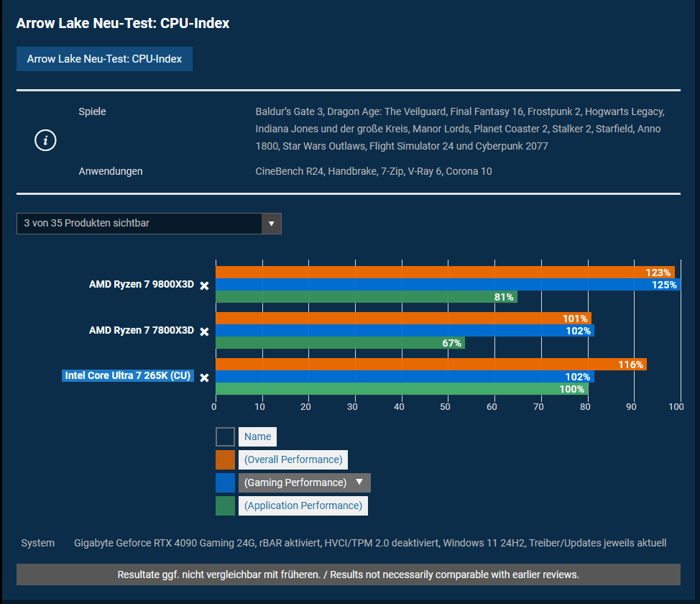This screenshot has height=604, width=700.
Task: Click the 123% orange bar of 9800X3D
Action: click(x=445, y=272)
